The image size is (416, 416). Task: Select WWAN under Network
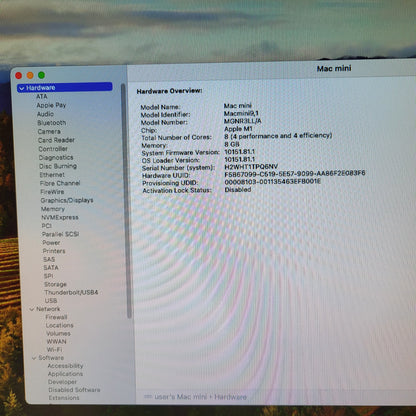click(x=57, y=342)
